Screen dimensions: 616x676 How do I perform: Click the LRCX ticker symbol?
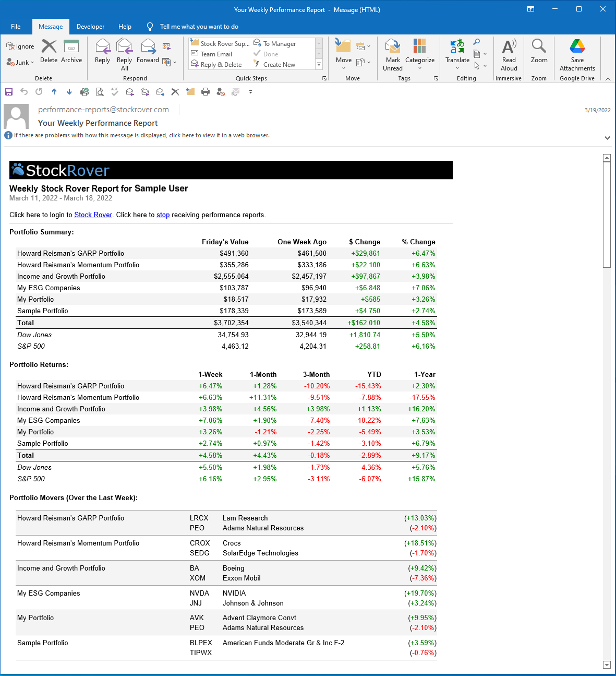(199, 518)
